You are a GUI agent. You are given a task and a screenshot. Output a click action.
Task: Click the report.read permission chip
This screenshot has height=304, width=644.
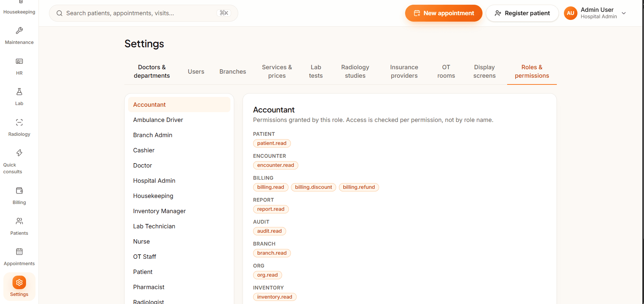(x=271, y=209)
